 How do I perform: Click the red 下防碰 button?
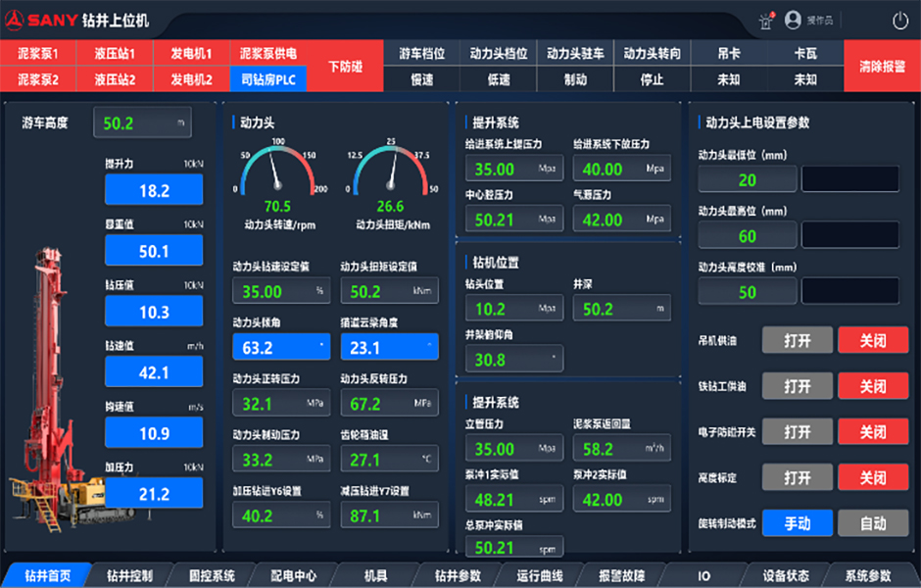[x=345, y=67]
